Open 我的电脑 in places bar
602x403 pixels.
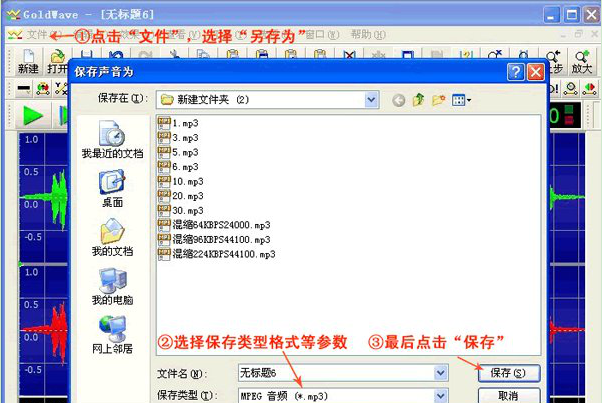tap(112, 286)
